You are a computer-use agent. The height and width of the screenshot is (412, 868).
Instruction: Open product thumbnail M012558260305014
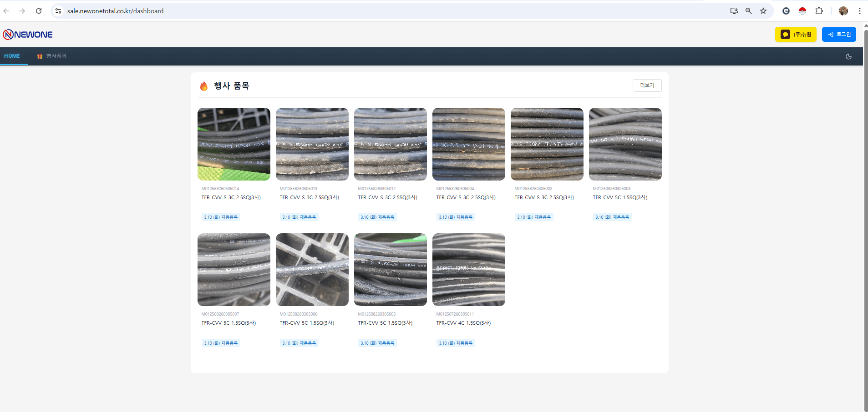234,144
